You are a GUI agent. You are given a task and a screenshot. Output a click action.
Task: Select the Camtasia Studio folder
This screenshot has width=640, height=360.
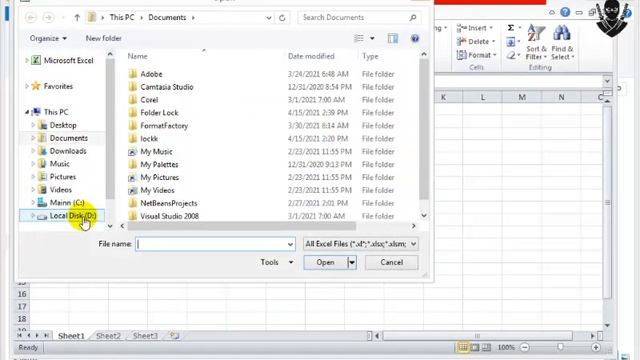[167, 87]
